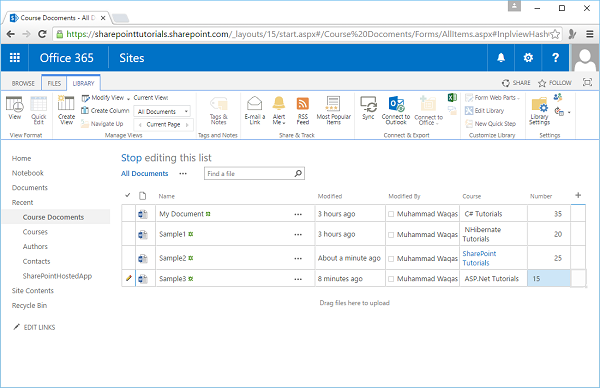
Task: Open the ellipsis menu for Sample3
Action: click(x=298, y=279)
